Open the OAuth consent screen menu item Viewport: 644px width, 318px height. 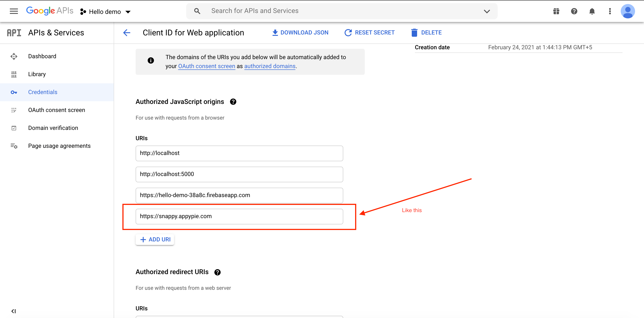pyautogui.click(x=56, y=110)
